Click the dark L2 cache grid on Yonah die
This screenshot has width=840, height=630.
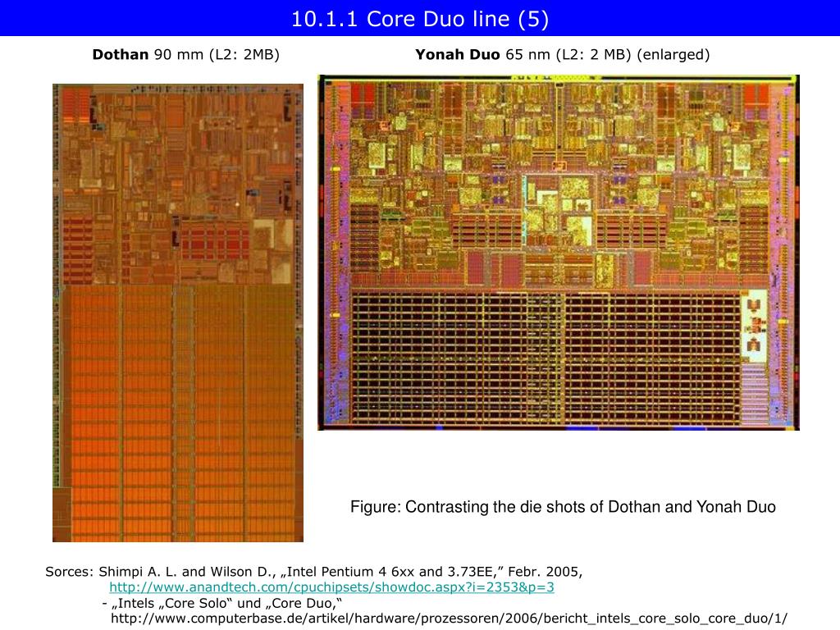[546, 358]
